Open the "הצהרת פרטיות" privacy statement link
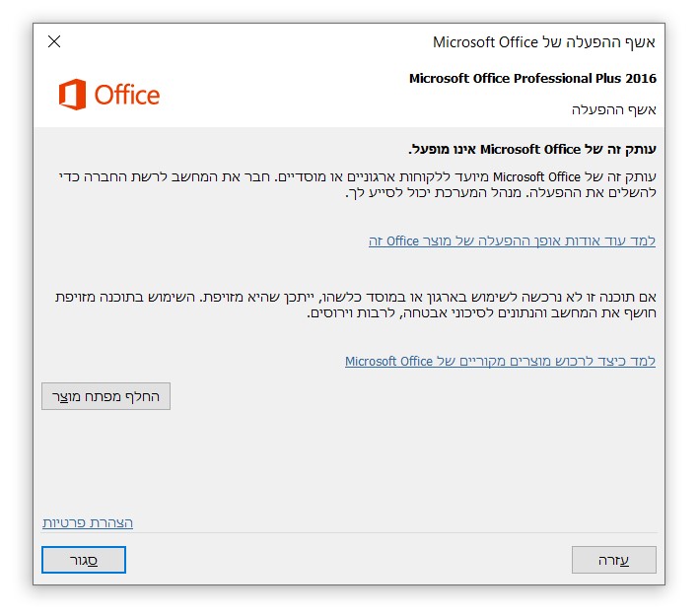Image resolution: width=699 pixels, height=616 pixels. coord(88,522)
